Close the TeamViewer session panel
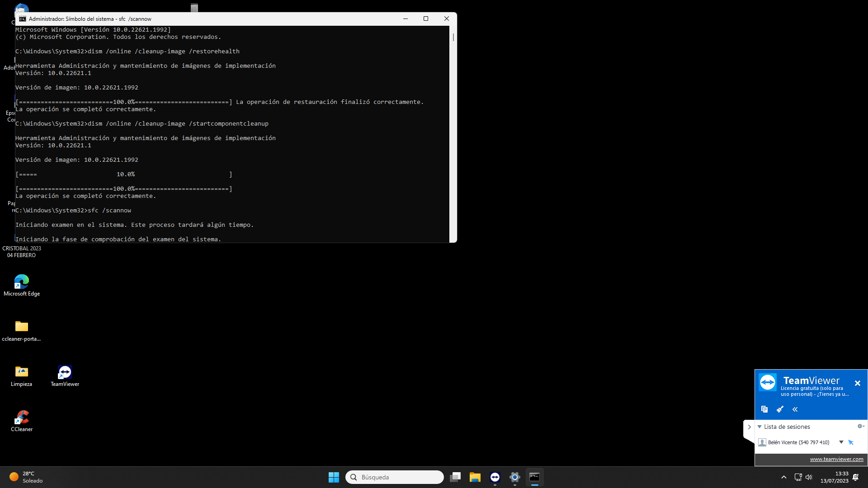 pos(858,383)
